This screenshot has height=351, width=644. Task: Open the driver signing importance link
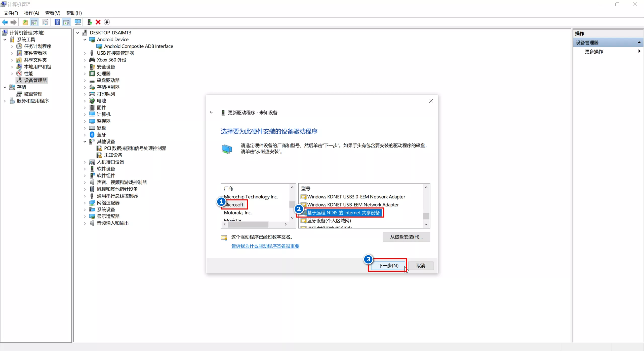(x=265, y=246)
